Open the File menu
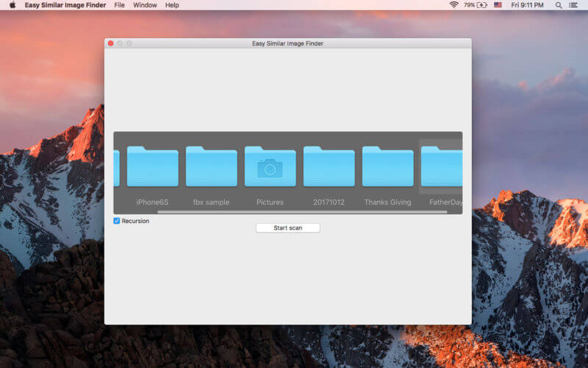This screenshot has height=368, width=588. coord(119,5)
